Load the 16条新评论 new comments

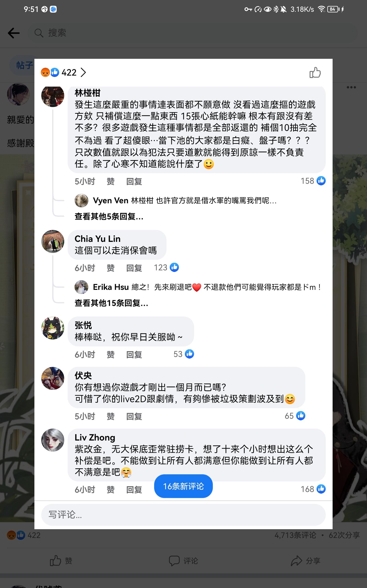coord(183,486)
